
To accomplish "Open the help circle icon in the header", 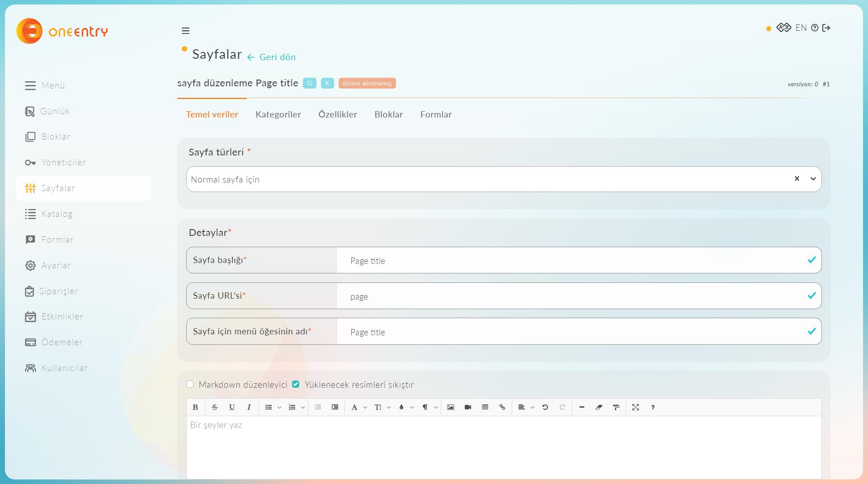I will (815, 28).
